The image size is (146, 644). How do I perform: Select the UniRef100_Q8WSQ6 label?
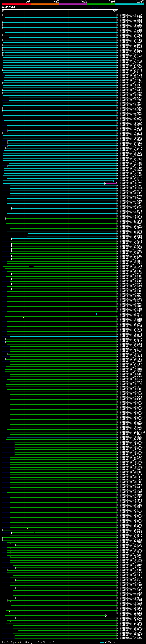pyautogui.click(x=131, y=615)
